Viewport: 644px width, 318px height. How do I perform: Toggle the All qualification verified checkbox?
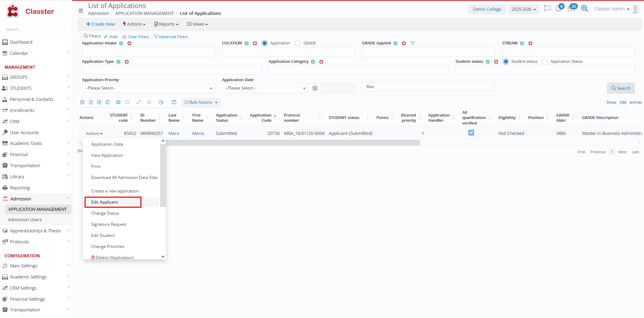click(471, 133)
